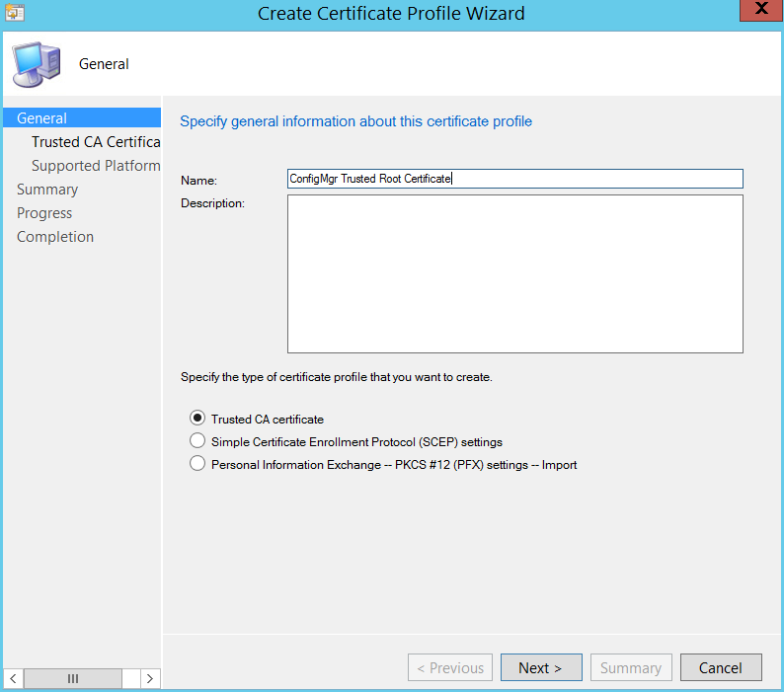Select Completion step in sidebar
Screen dimensions: 784x692
pyautogui.click(x=55, y=237)
